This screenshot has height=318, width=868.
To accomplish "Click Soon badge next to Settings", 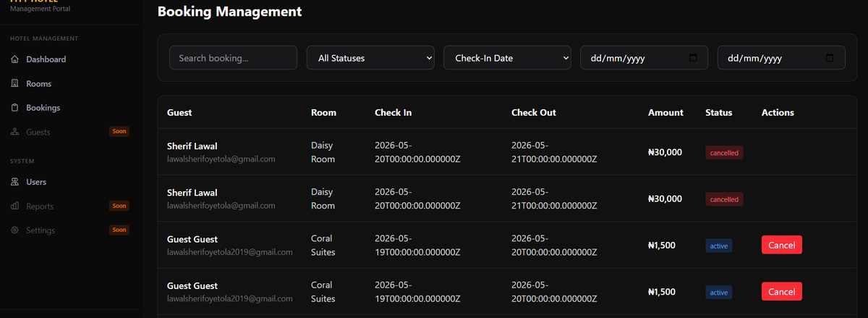I will [119, 230].
